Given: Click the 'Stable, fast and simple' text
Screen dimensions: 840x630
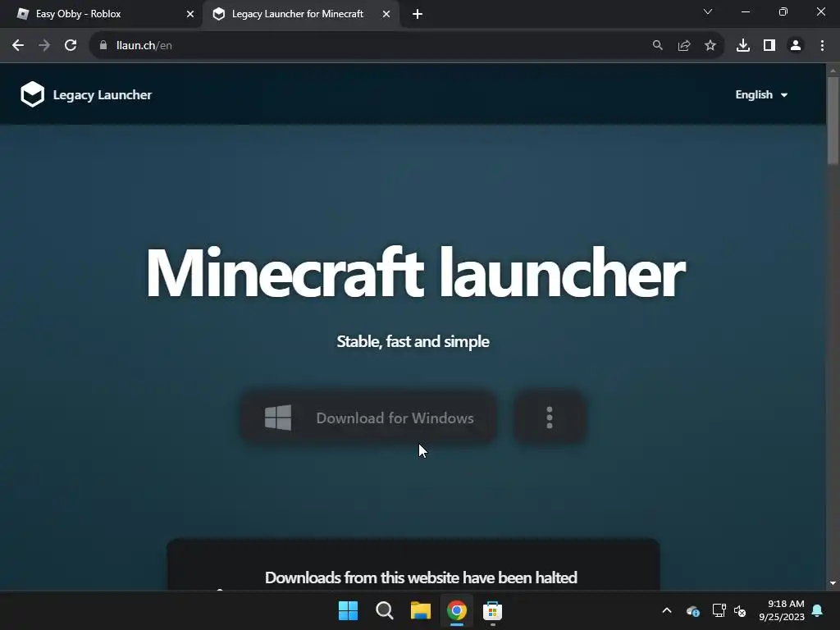Looking at the screenshot, I should point(413,341).
